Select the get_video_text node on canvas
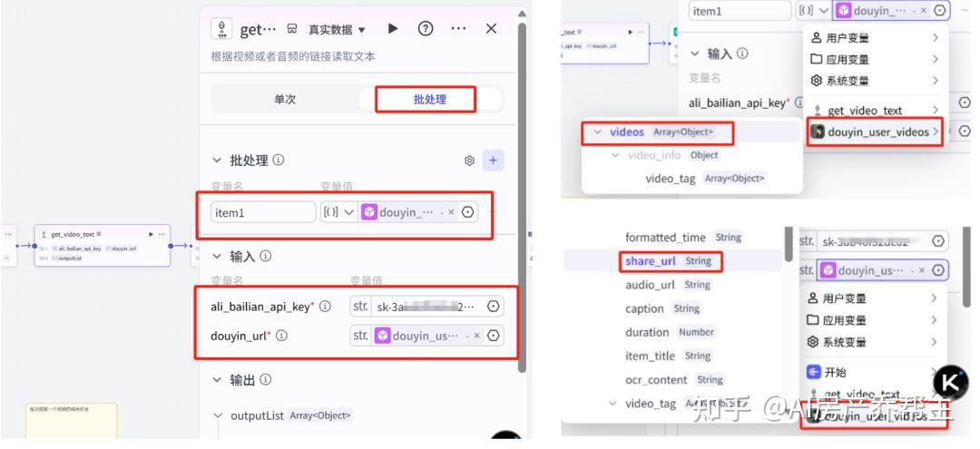 pos(102,246)
